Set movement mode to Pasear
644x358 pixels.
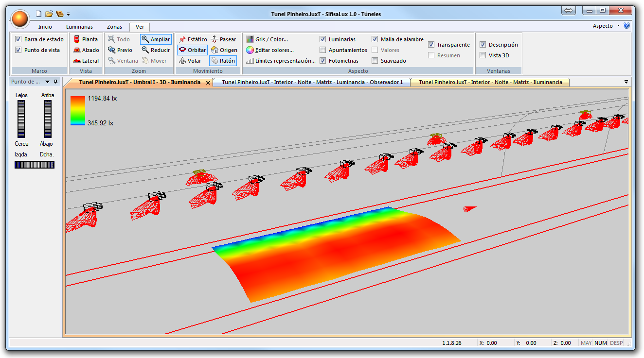pyautogui.click(x=224, y=39)
